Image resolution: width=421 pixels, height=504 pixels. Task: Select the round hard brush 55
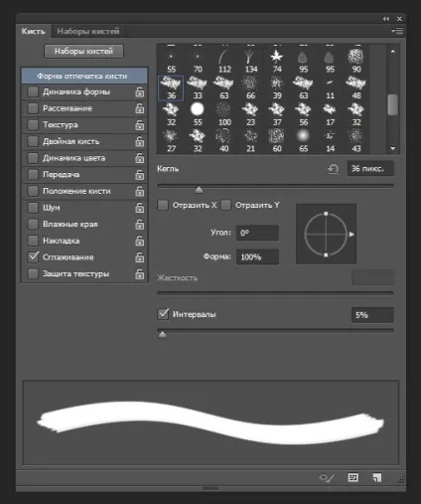coord(198,114)
